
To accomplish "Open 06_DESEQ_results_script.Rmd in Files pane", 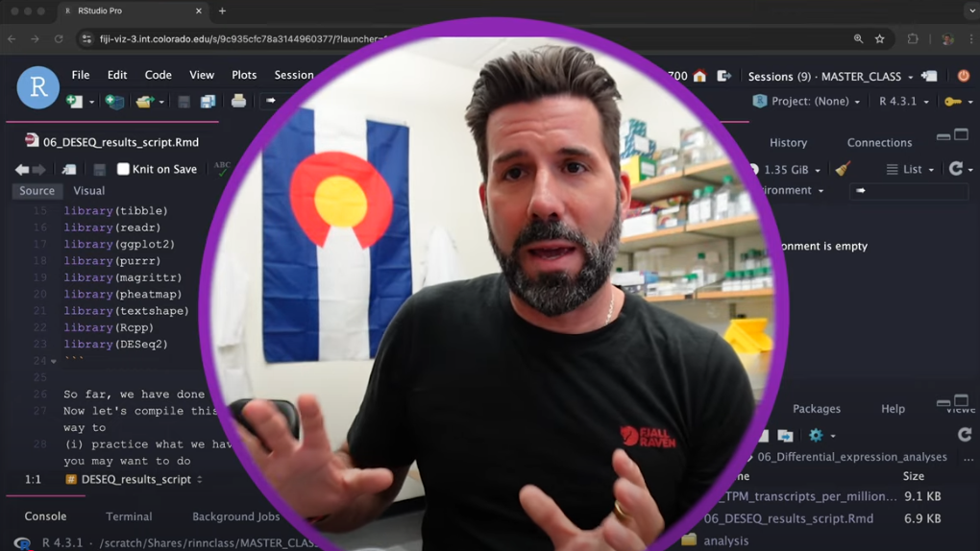I will tap(788, 518).
